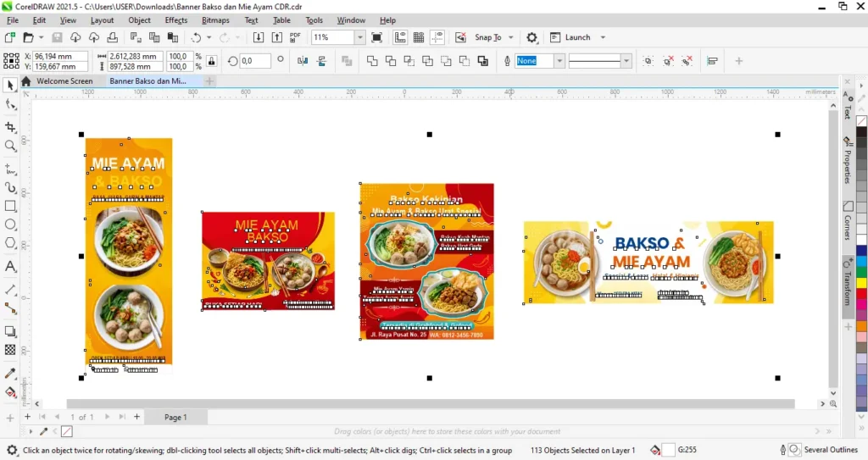The width and height of the screenshot is (868, 460).
Task: Select the Page 1 tab
Action: coord(175,418)
